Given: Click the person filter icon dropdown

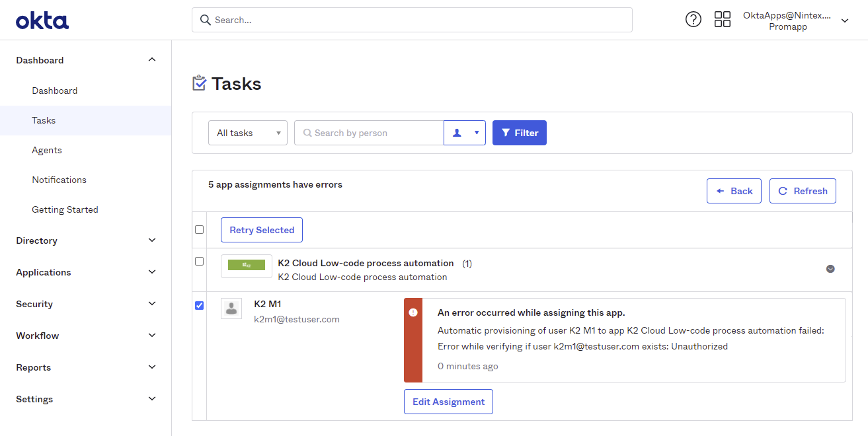Looking at the screenshot, I should [465, 133].
